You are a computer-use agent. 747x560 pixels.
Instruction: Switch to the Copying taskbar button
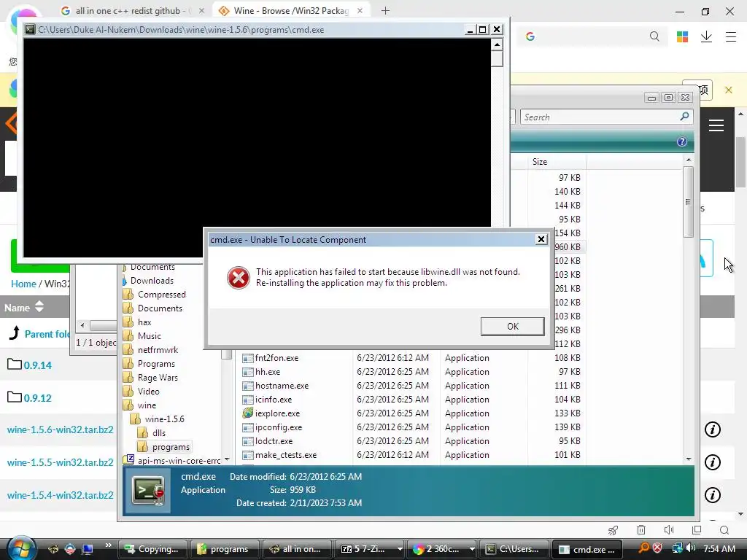point(152,549)
